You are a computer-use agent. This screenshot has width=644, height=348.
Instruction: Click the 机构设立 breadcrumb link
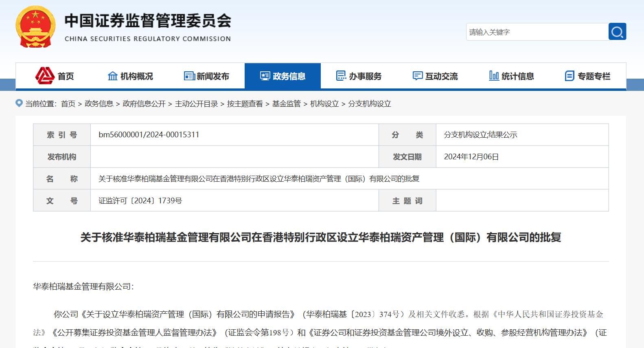[x=324, y=104]
